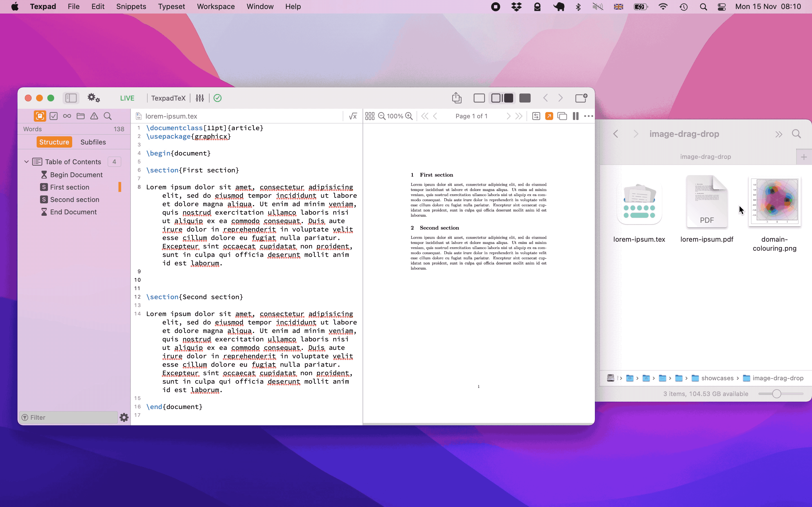The image size is (812, 507).
Task: Click the math formula icon in toolbar
Action: pyautogui.click(x=352, y=116)
